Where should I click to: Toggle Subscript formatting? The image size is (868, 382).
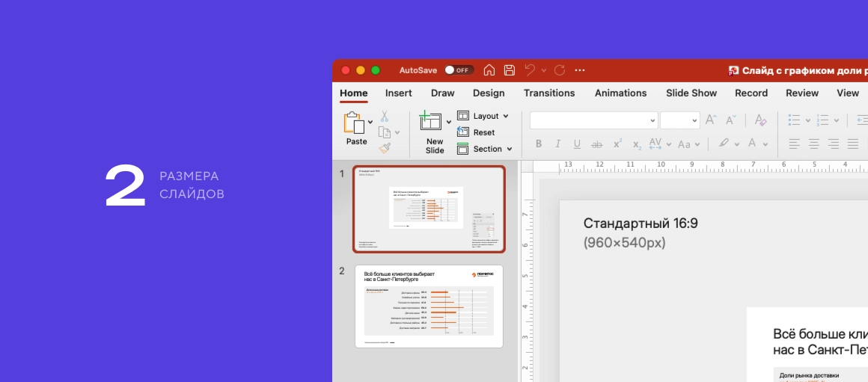pyautogui.click(x=637, y=144)
